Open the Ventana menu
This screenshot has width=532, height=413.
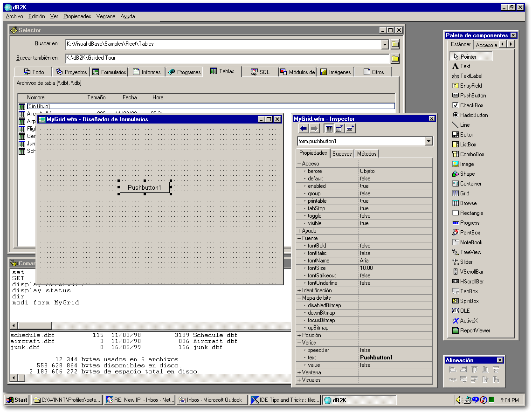pyautogui.click(x=105, y=16)
